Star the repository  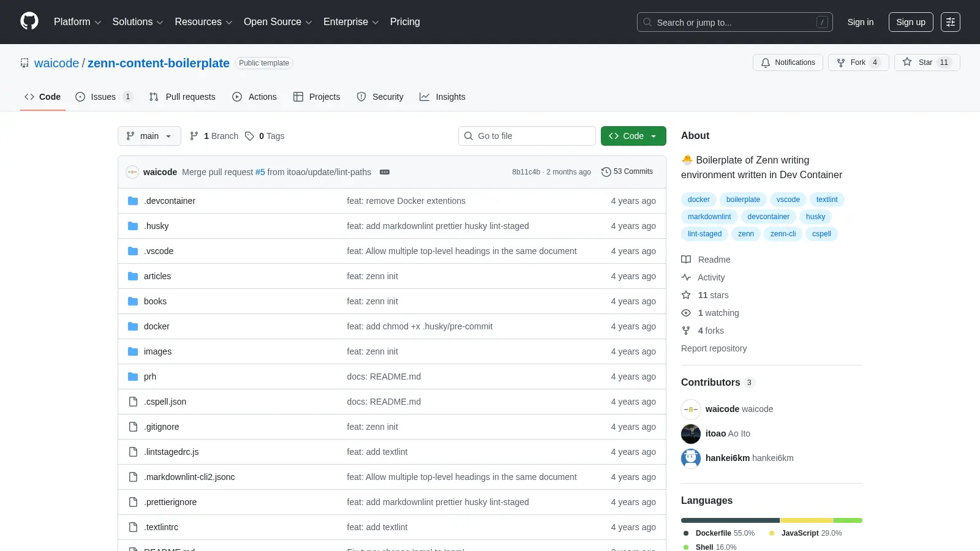click(x=927, y=62)
